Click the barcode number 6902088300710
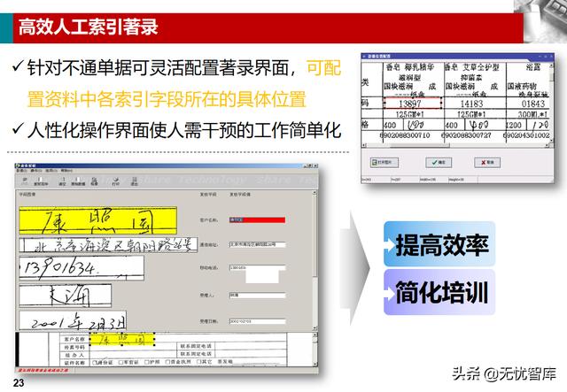 coord(405,135)
